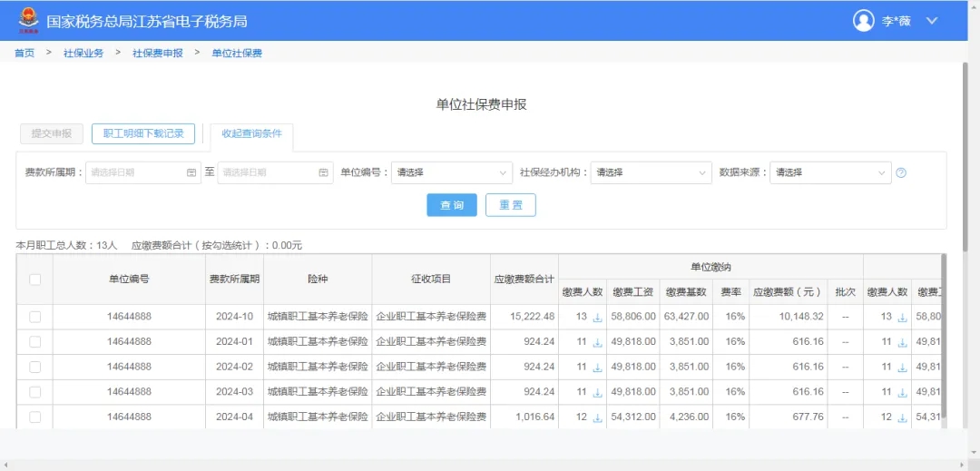Download payer list for 2024-01 row
980x471 pixels.
[597, 343]
